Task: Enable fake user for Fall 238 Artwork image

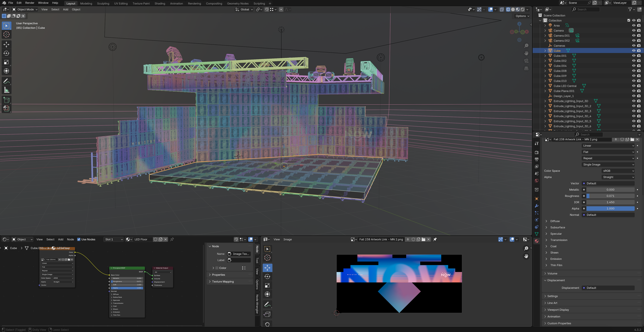Action: 622,139
